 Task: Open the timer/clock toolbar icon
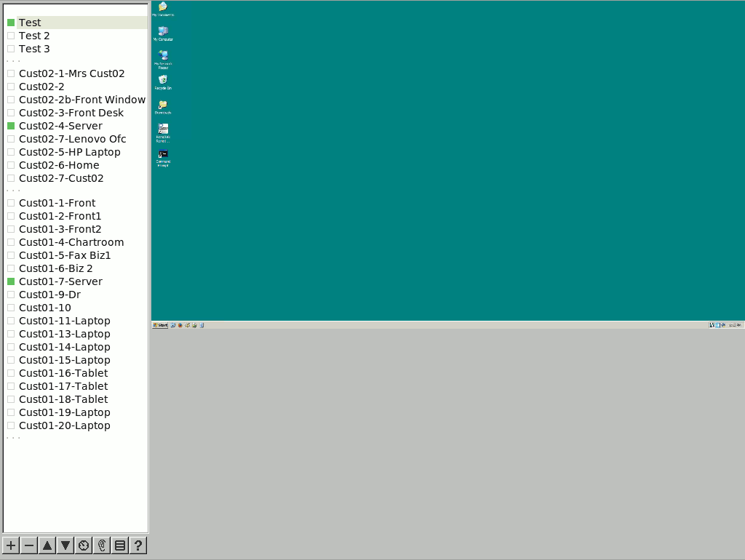[x=83, y=545]
